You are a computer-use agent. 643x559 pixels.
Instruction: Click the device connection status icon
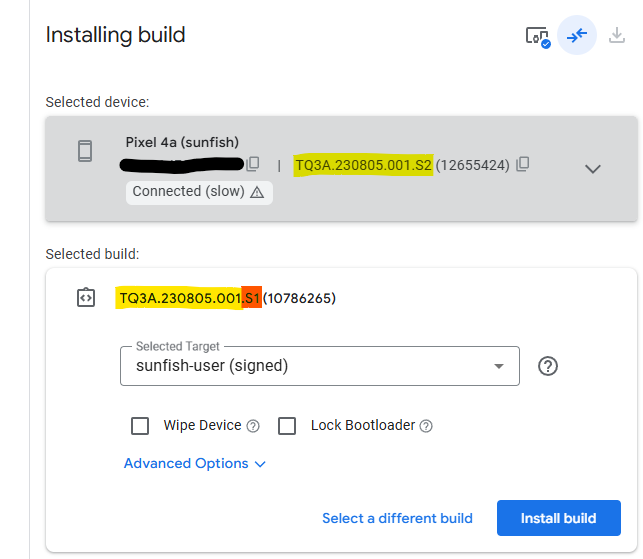tap(538, 36)
